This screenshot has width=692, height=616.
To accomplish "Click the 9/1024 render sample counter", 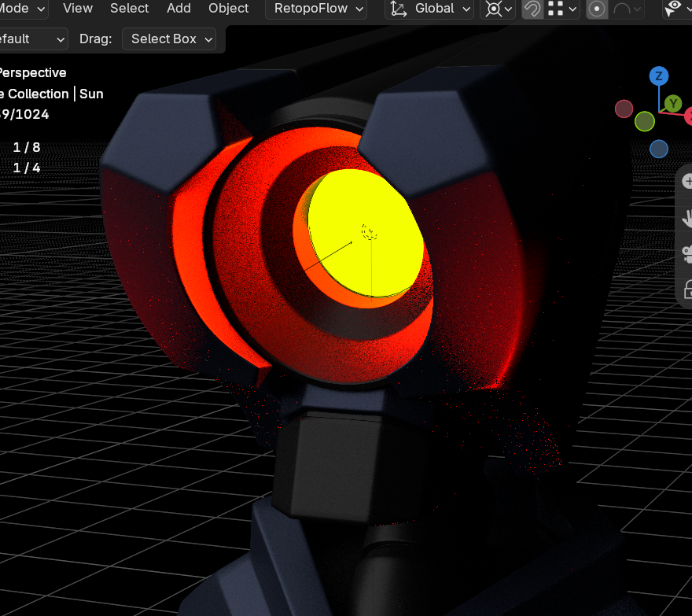I will (x=24, y=114).
